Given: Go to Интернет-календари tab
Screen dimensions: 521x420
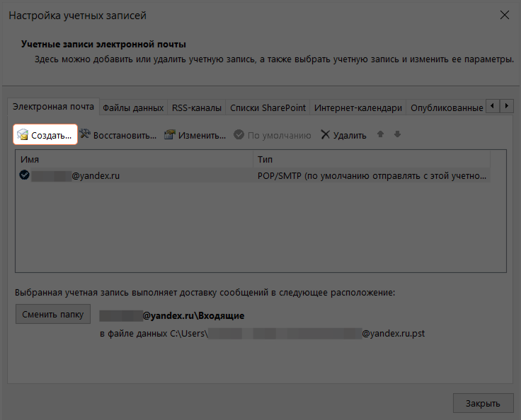Looking at the screenshot, I should pos(358,107).
